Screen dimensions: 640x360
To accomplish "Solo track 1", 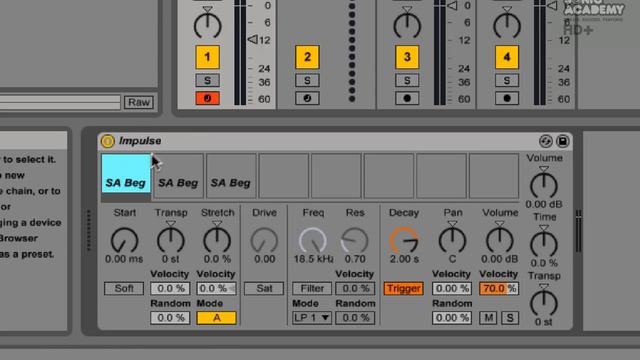I will (207, 80).
